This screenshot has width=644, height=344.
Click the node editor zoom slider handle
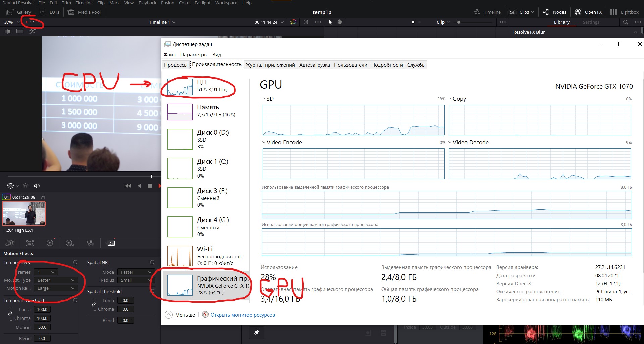tap(459, 22)
